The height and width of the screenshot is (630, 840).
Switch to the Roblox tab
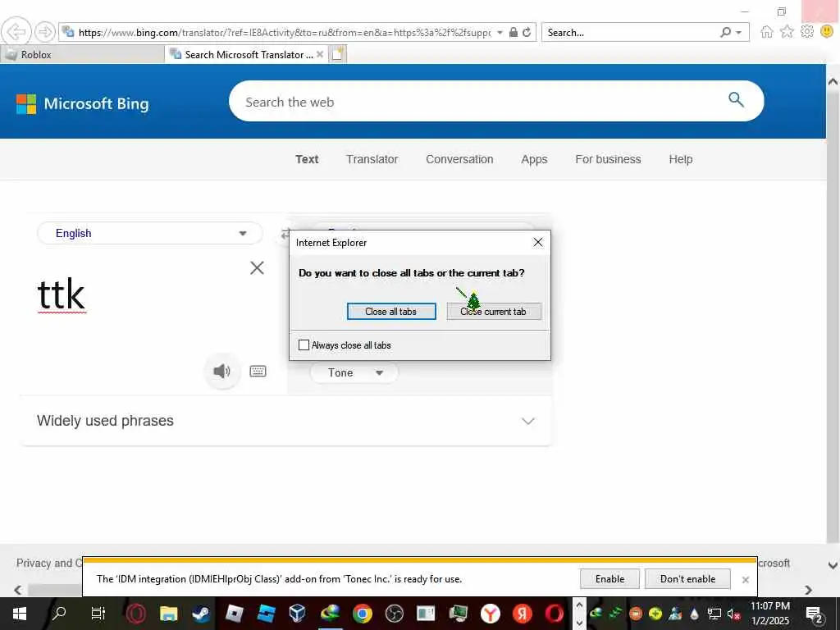pos(83,55)
